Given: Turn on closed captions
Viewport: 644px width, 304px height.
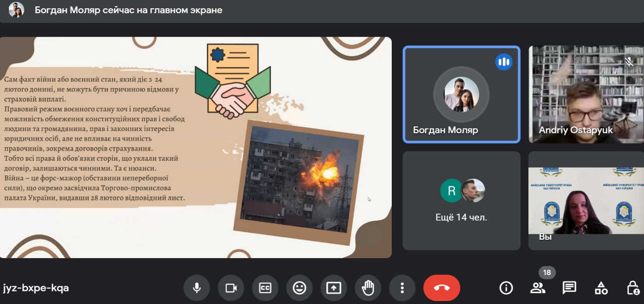Looking at the screenshot, I should click(x=265, y=288).
